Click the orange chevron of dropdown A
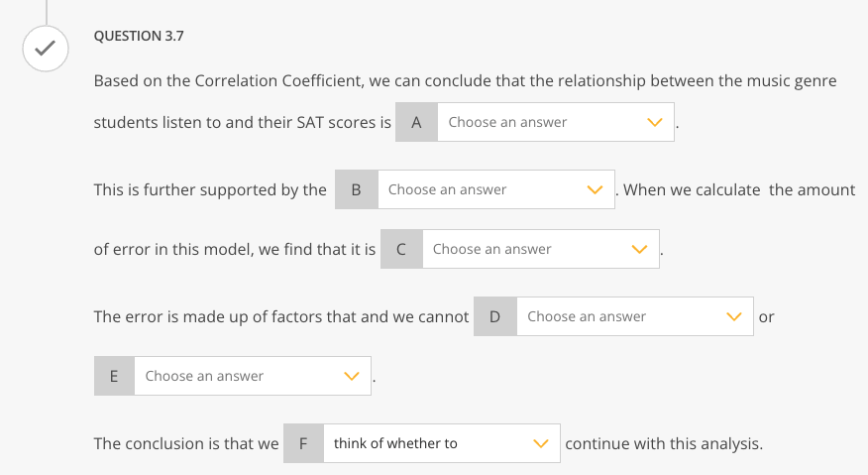This screenshot has height=475, width=868. coord(654,122)
